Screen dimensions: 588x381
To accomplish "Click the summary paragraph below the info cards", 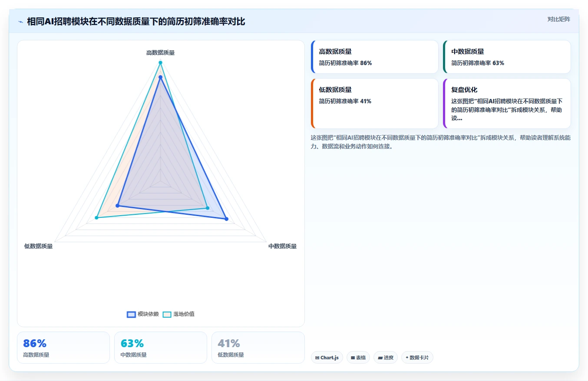I will tap(441, 142).
